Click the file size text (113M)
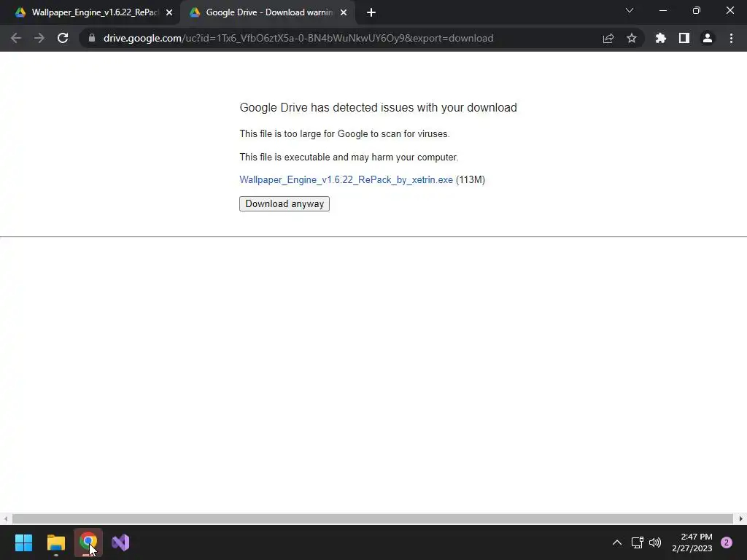Viewport: 747px width, 560px height. click(x=471, y=180)
